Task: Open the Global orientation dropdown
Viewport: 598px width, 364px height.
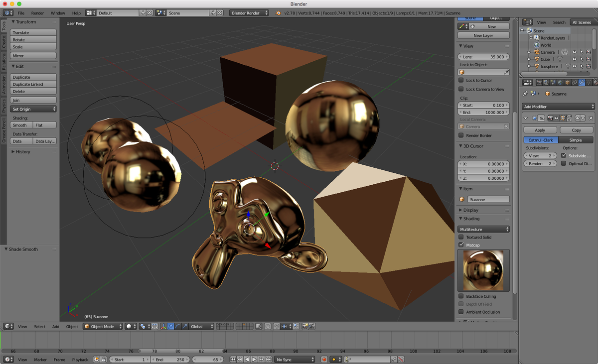Action: tap(202, 327)
